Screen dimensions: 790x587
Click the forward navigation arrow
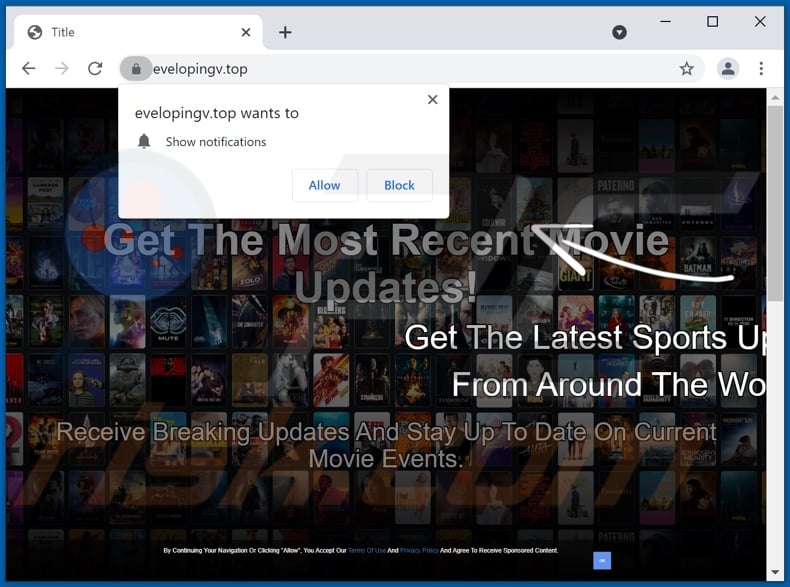pyautogui.click(x=61, y=69)
